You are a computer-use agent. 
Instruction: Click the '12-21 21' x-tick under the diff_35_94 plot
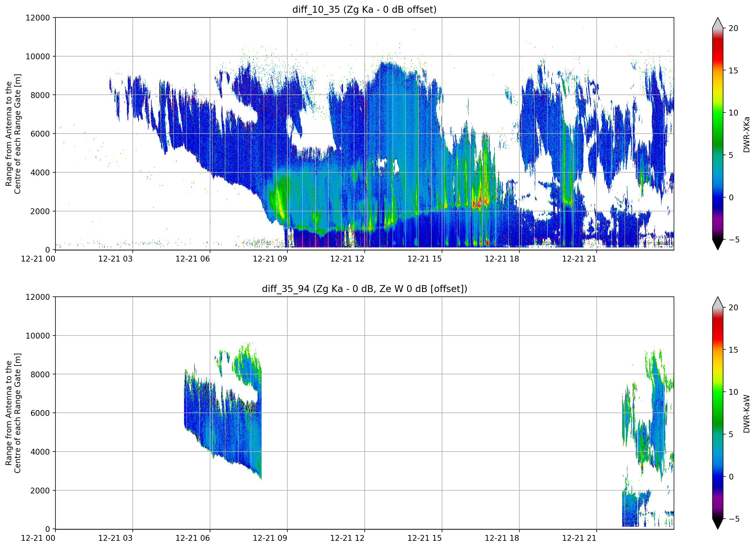pos(579,538)
